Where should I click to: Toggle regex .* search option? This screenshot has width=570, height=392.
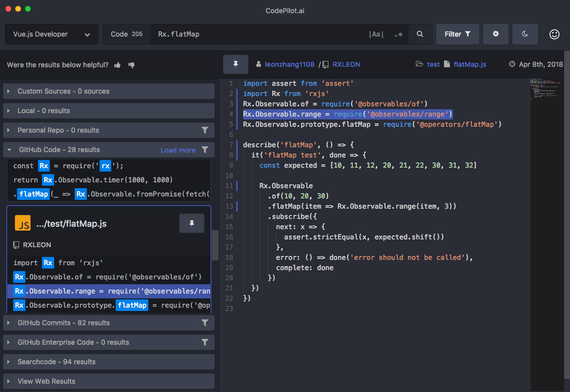coord(398,34)
